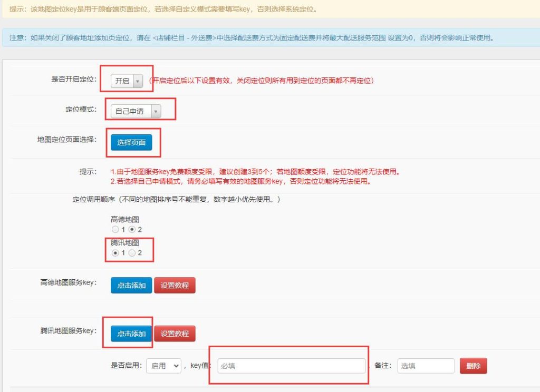Click the 定位调用顺序 description text
The image size is (540, 392).
[x=176, y=200]
